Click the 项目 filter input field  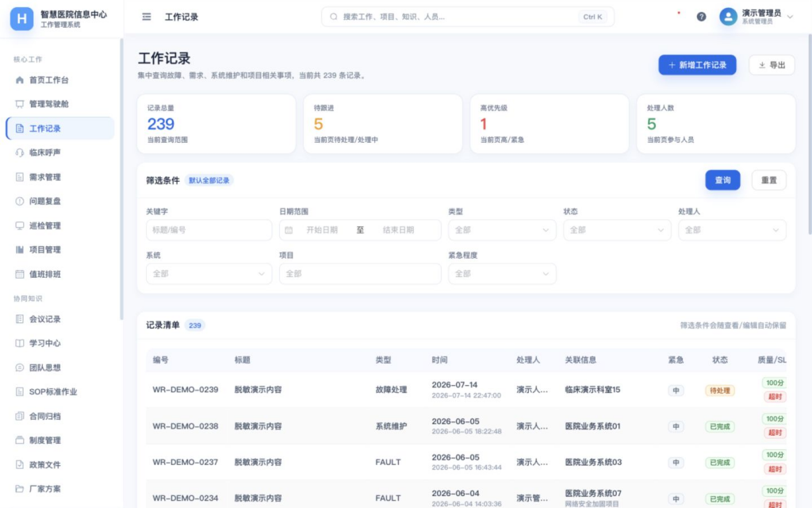pos(360,274)
